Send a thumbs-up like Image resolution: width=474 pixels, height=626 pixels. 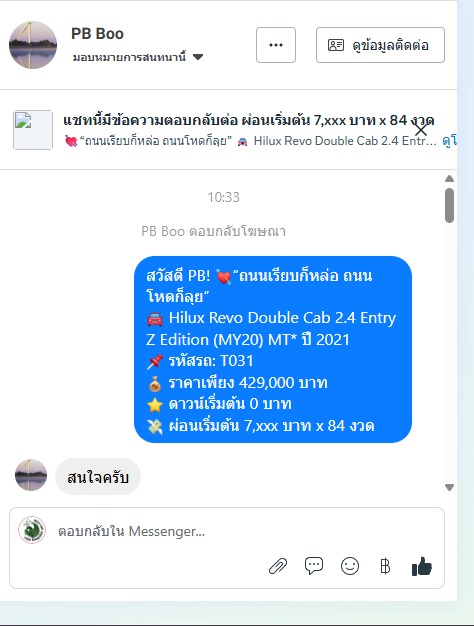(422, 566)
